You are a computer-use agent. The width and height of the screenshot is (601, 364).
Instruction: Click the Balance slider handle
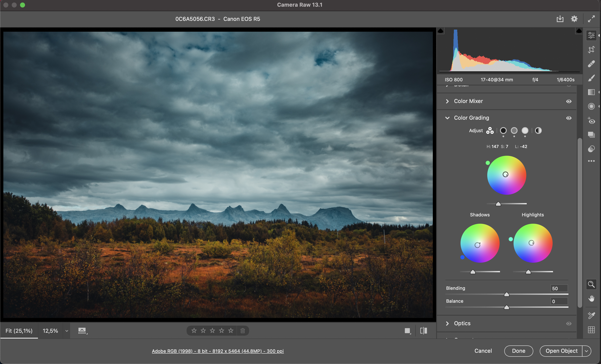coord(507,308)
